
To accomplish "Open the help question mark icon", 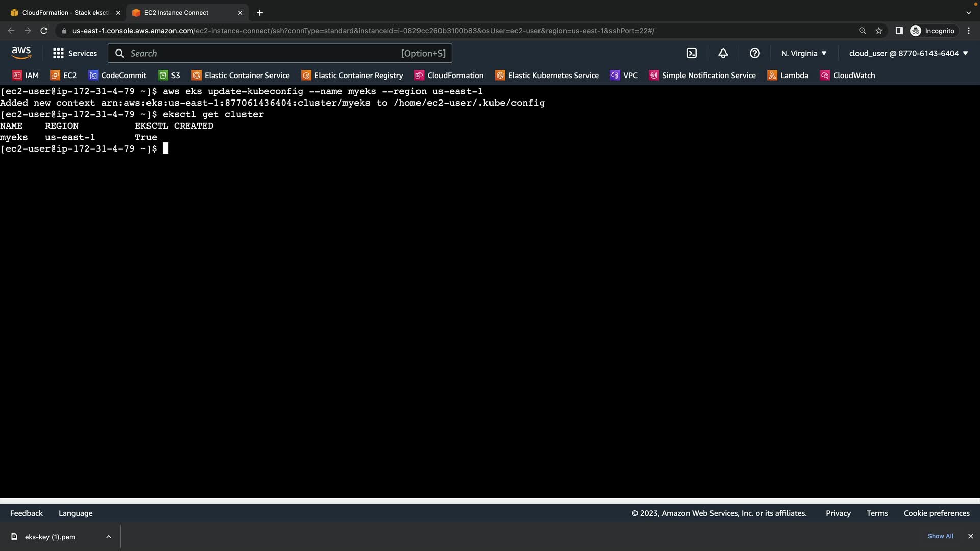I will [755, 53].
